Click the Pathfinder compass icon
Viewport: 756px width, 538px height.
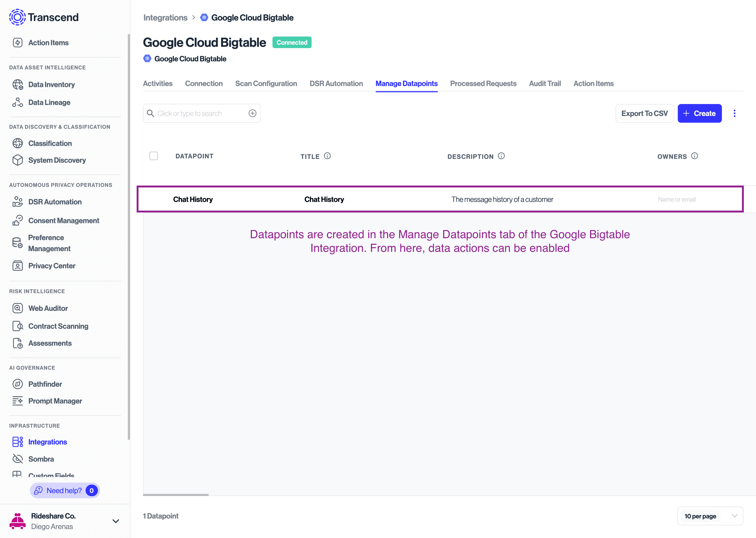click(x=18, y=384)
